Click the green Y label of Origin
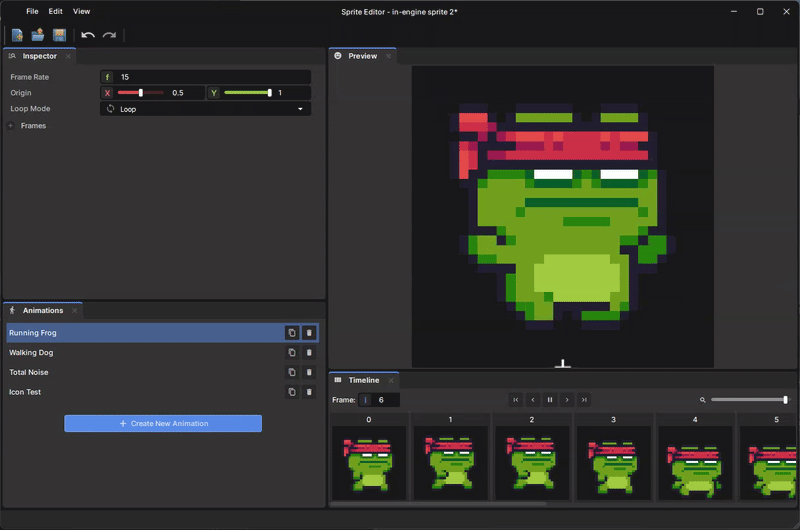Viewport: 800px width, 530px height. click(x=214, y=93)
